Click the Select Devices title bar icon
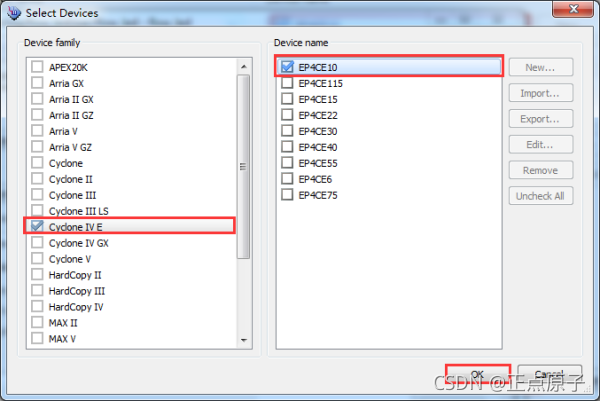This screenshot has height=401, width=600. [x=14, y=13]
